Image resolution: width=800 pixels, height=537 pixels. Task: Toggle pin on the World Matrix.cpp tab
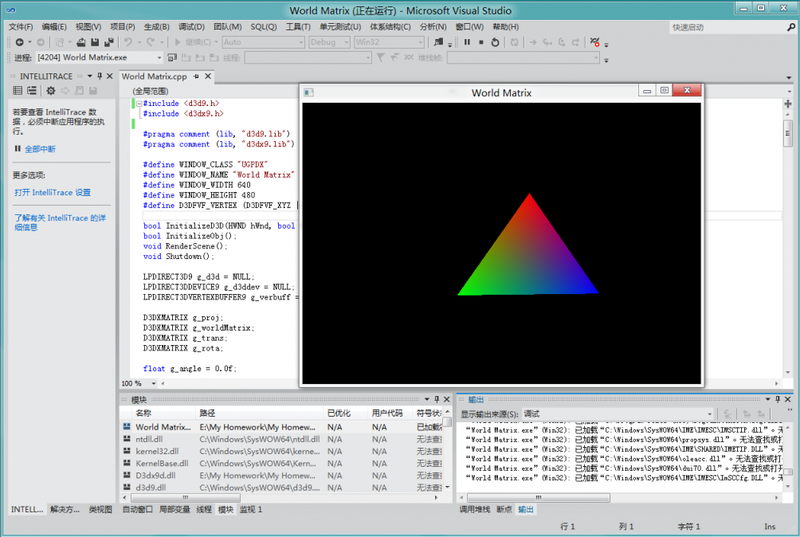pyautogui.click(x=196, y=76)
